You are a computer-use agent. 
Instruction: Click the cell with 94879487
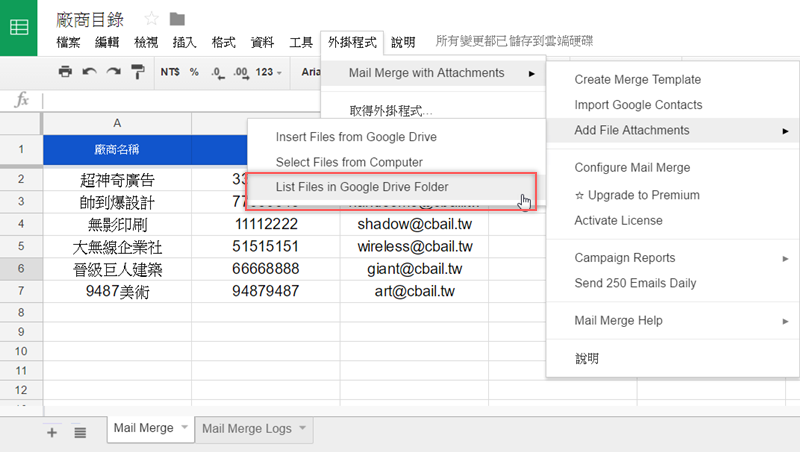coord(266,291)
